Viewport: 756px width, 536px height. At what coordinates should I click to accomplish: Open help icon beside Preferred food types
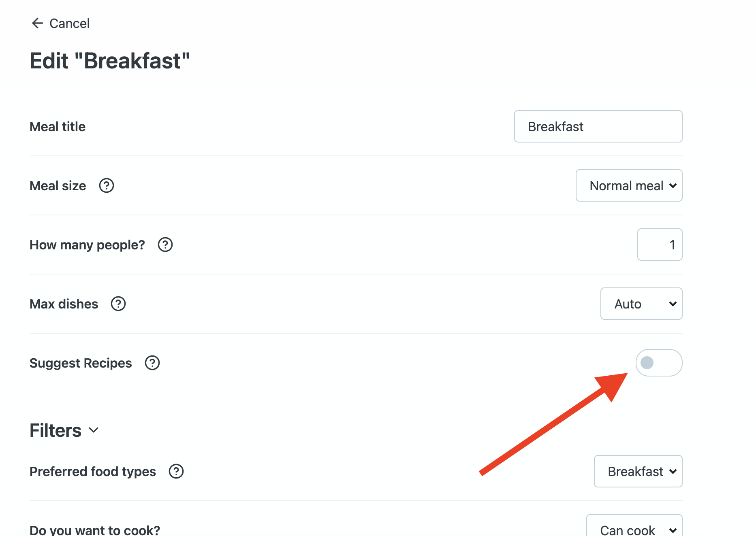[x=176, y=472]
